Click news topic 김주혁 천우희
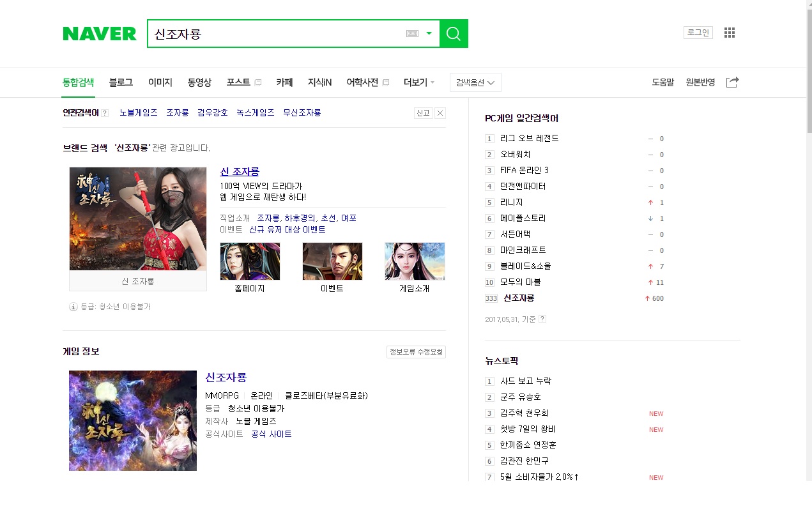 (x=525, y=413)
